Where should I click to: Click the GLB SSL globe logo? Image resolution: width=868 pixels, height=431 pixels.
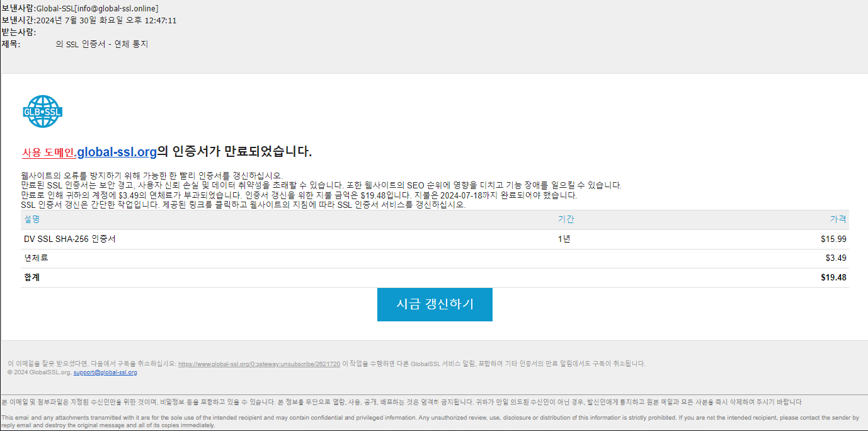pos(43,112)
